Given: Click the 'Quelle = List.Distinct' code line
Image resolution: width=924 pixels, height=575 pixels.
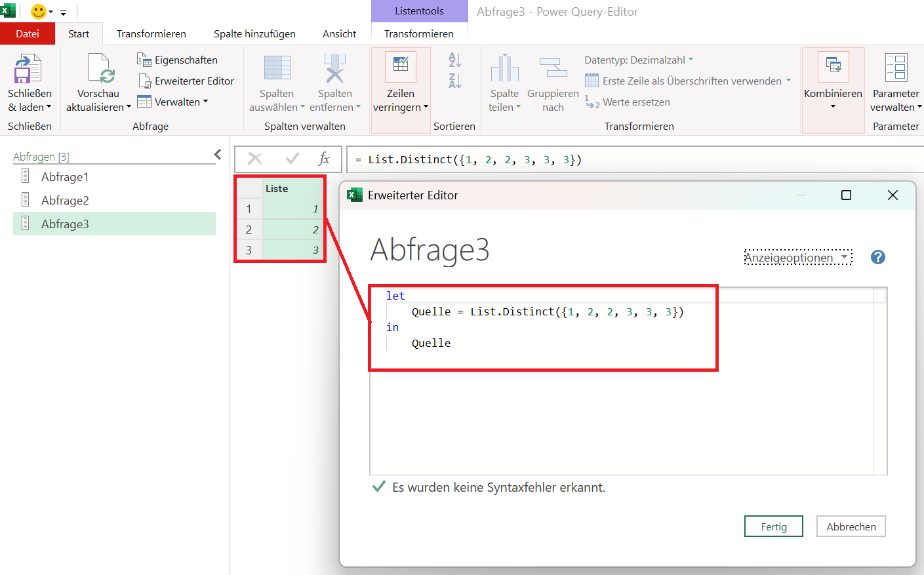Looking at the screenshot, I should coord(548,311).
